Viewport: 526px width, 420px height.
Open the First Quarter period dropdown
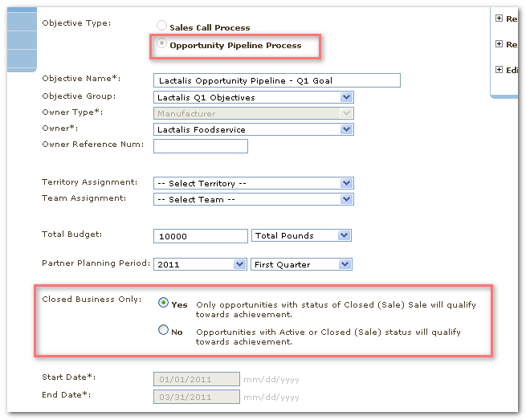click(x=302, y=264)
